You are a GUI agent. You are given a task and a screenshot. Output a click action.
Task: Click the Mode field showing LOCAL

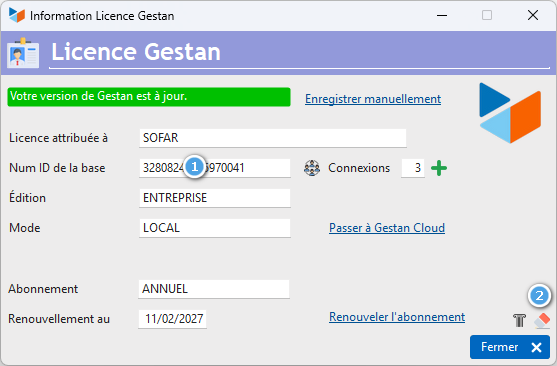pos(215,228)
